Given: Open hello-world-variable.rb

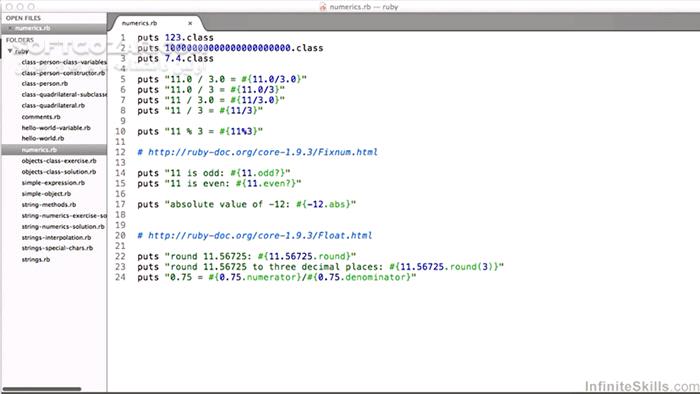Looking at the screenshot, I should click(x=56, y=128).
